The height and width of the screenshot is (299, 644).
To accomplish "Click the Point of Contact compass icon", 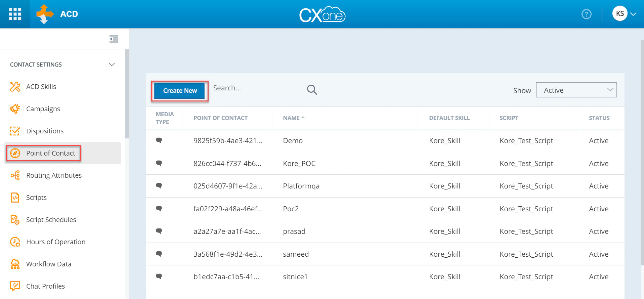I will tap(15, 153).
